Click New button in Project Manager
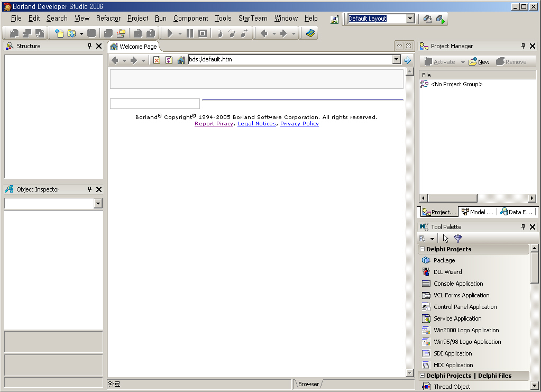541x392 pixels. (479, 62)
